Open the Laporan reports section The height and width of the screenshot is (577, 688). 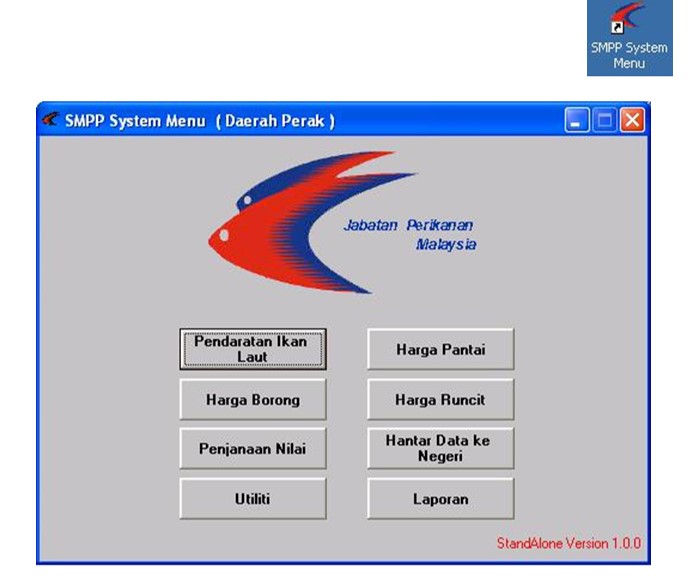(x=441, y=498)
